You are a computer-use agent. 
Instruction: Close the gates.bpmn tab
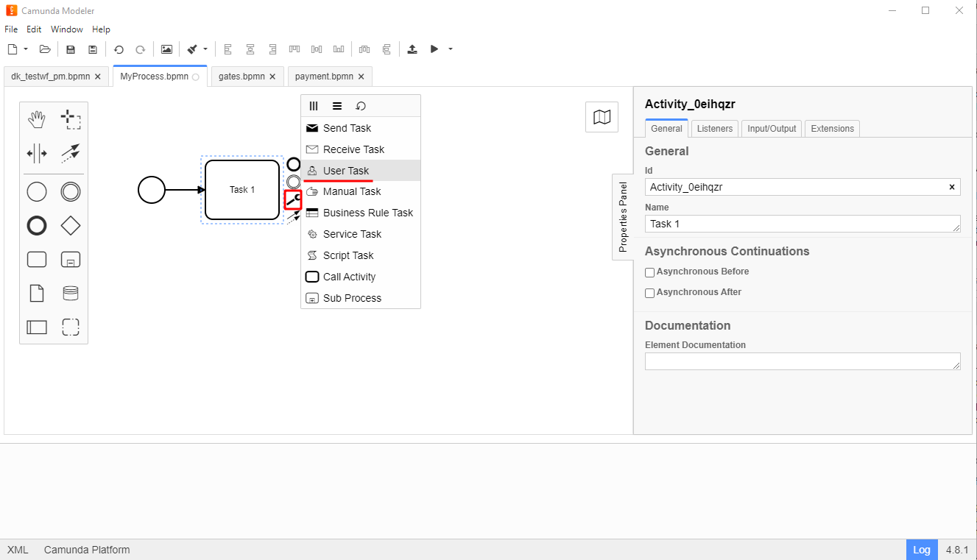272,77
